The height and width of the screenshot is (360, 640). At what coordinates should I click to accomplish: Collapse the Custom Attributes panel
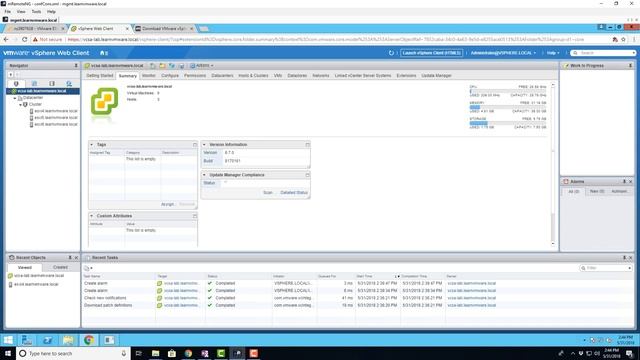pos(92,216)
